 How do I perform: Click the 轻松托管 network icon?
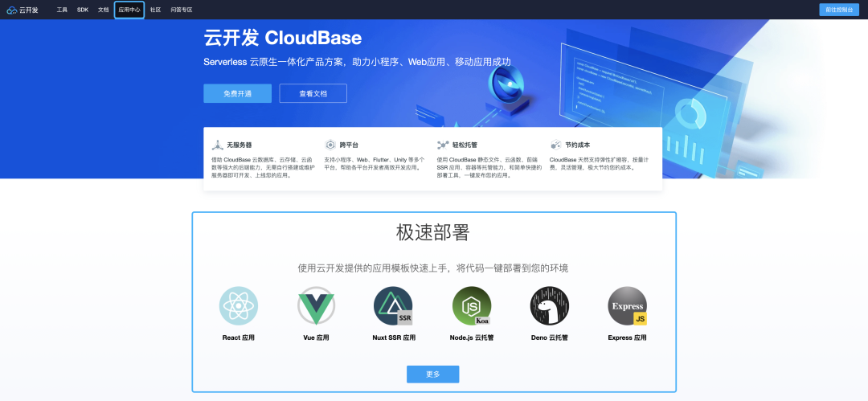click(x=443, y=145)
